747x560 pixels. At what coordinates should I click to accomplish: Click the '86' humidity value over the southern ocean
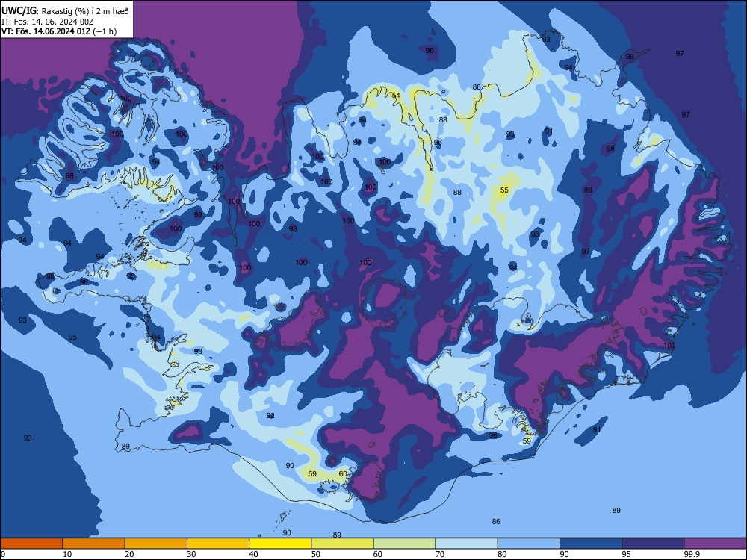pyautogui.click(x=496, y=521)
